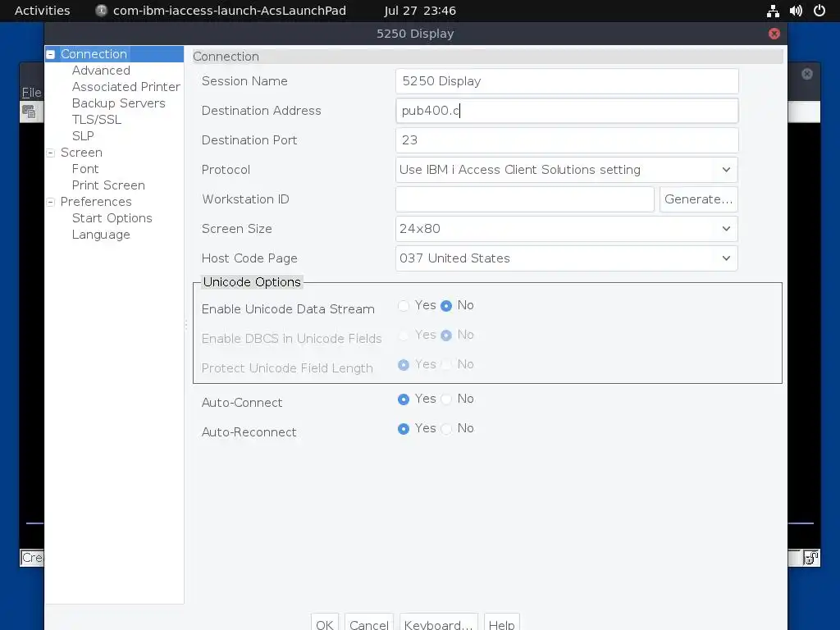Select No for Unicode Data Stream

click(445, 305)
